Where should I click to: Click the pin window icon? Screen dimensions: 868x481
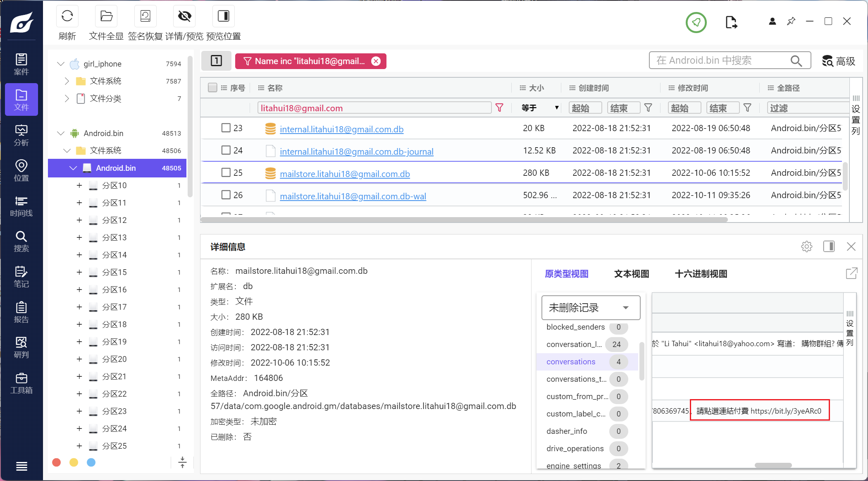791,22
